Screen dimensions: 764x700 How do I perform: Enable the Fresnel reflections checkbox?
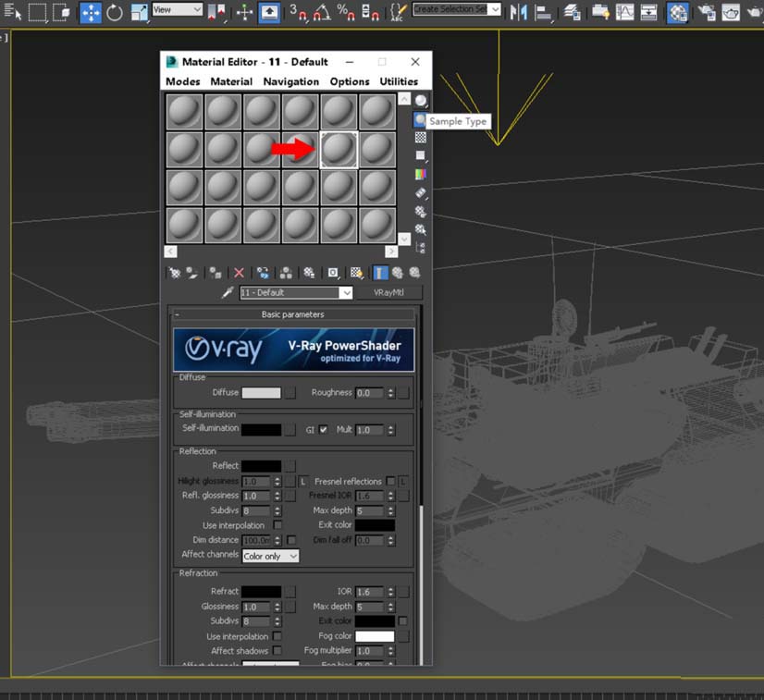(x=390, y=482)
